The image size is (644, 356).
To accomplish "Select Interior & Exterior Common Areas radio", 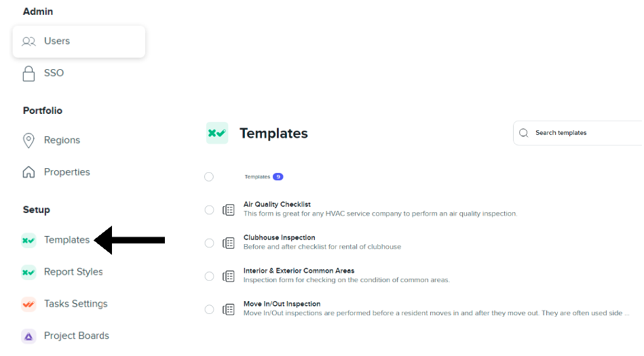I will click(x=209, y=277).
